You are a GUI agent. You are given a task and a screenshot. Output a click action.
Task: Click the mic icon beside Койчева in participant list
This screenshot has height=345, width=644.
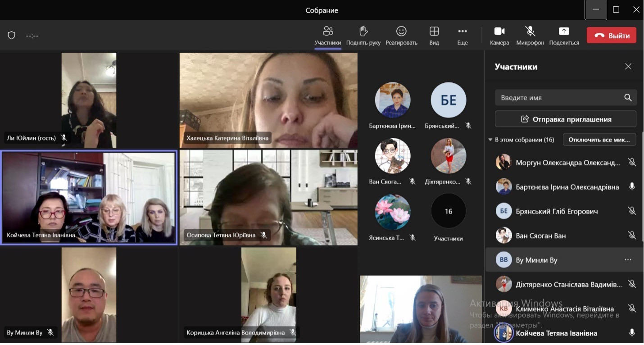point(632,333)
